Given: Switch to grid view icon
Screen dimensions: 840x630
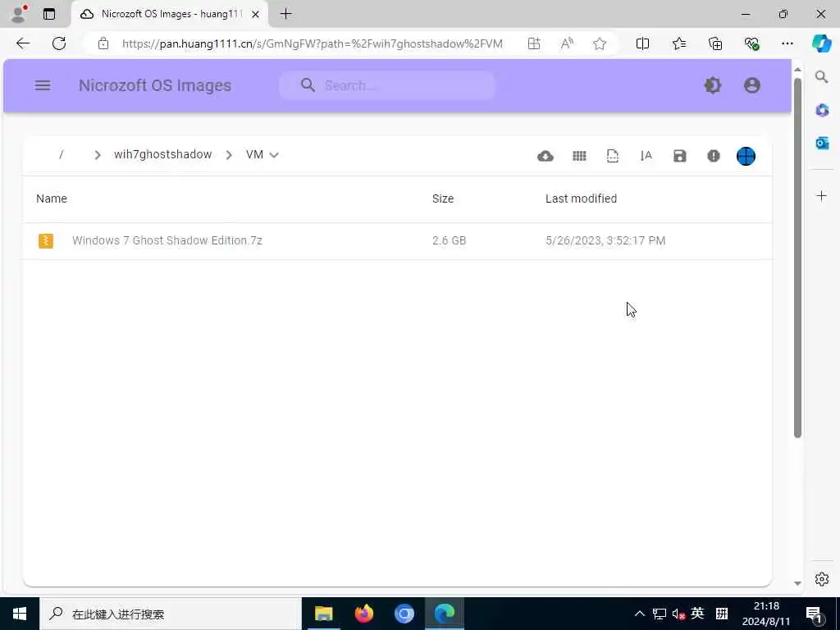Looking at the screenshot, I should (579, 156).
